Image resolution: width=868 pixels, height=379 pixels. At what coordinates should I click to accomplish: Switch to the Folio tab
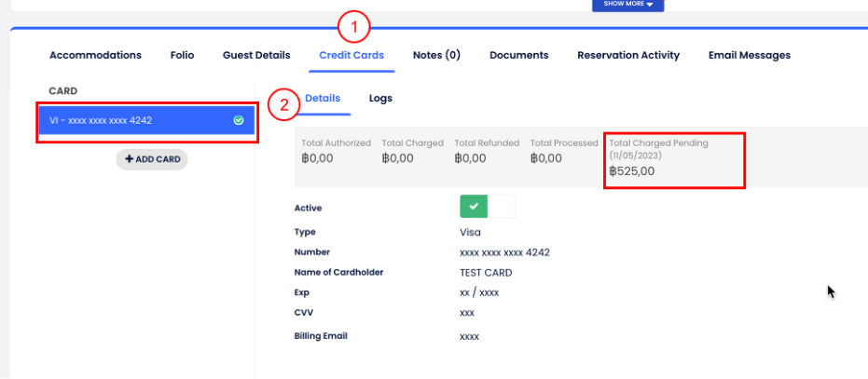coord(182,55)
